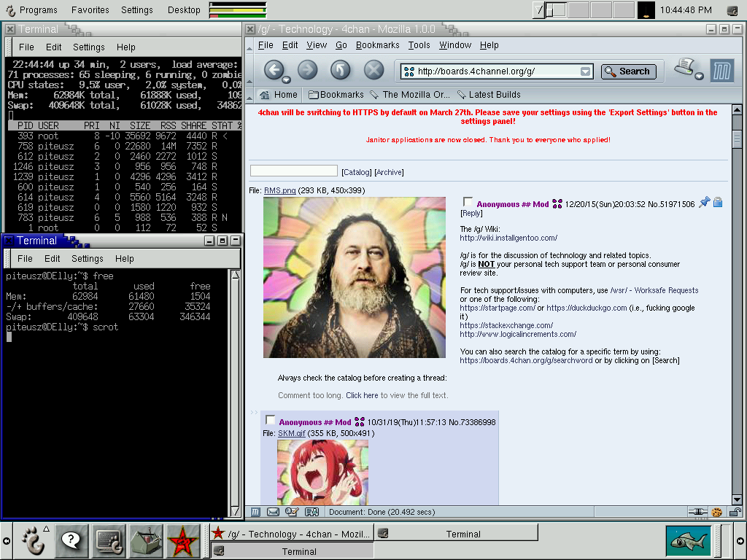Click the closed-thread lock icon on the post
This screenshot has width=747, height=560.
[718, 203]
